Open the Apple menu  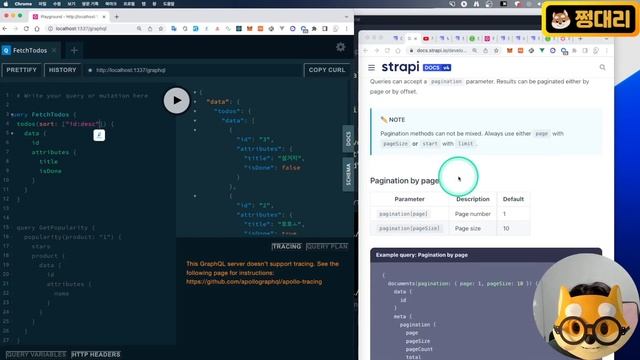click(6, 4)
